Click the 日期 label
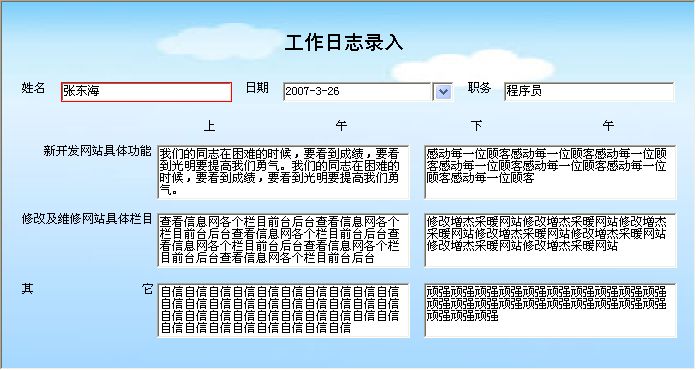 [257, 88]
